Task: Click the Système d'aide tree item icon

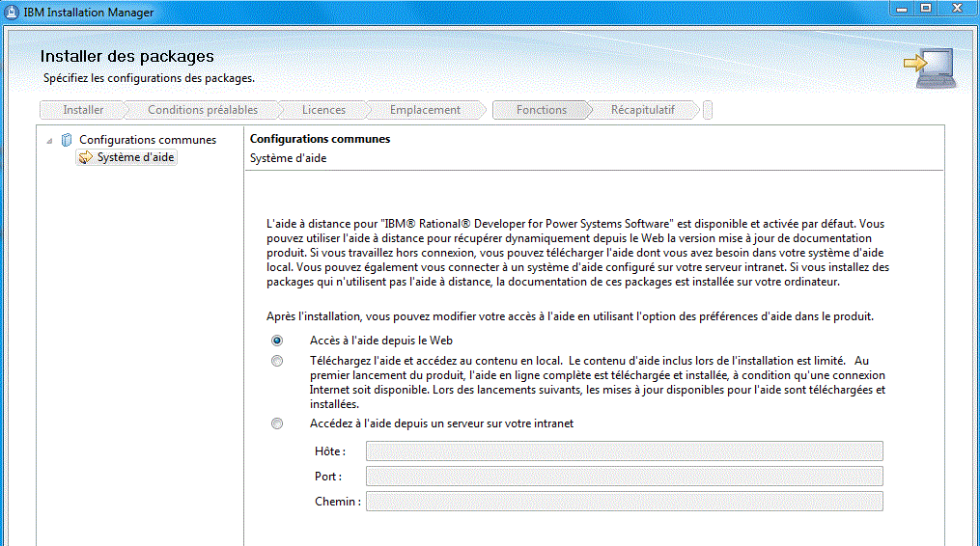Action: (x=86, y=157)
